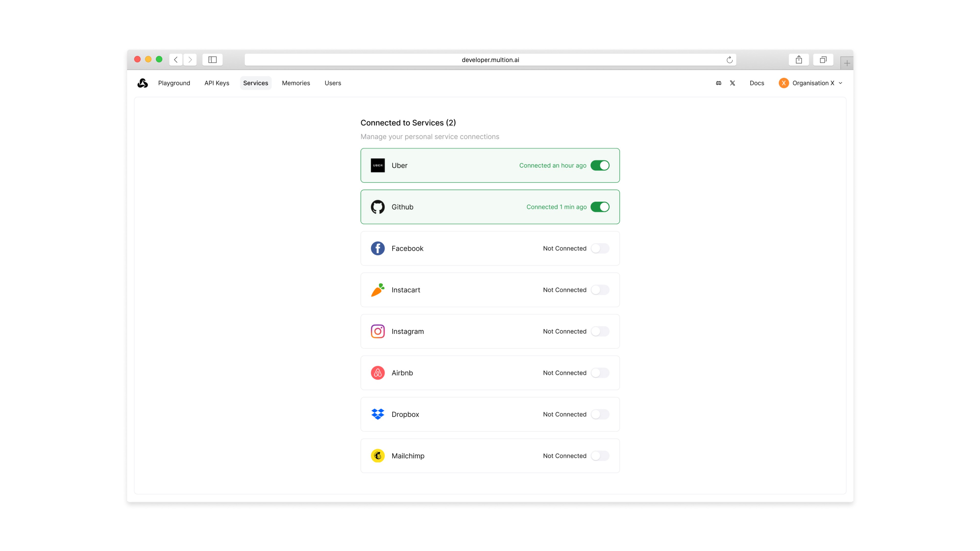Toggle the browser sidebar panel
The width and height of the screenshot is (980, 551).
[x=212, y=59]
